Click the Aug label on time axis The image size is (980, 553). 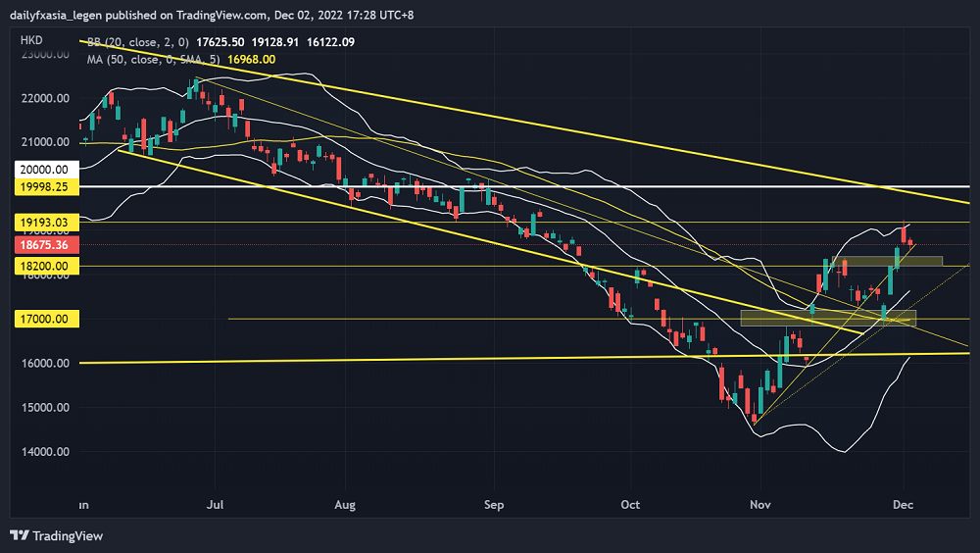(x=345, y=504)
